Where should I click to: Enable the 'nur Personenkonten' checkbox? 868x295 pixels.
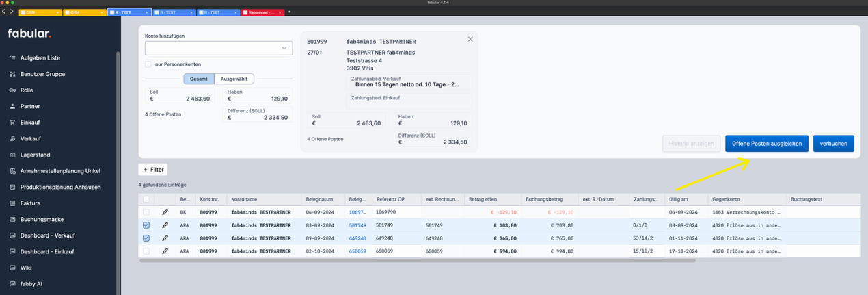pyautogui.click(x=148, y=64)
